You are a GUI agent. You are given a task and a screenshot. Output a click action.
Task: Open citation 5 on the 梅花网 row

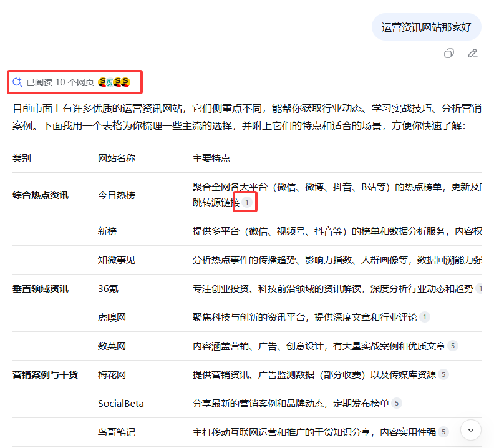443,374
